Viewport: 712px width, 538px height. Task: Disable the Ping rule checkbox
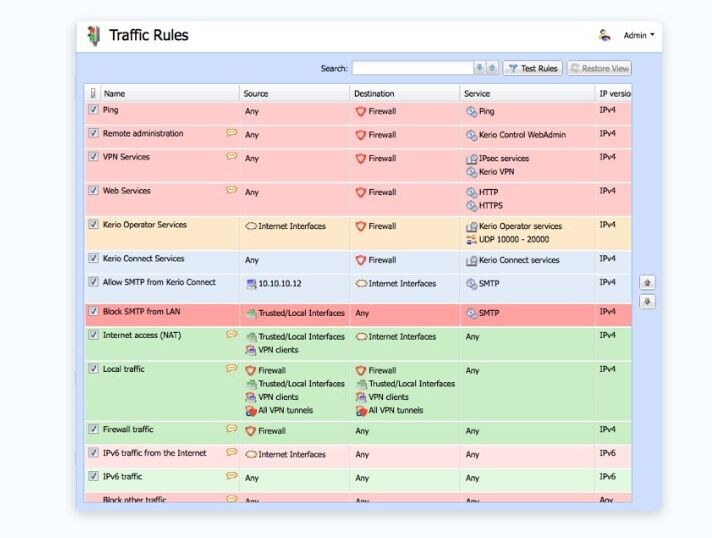click(93, 110)
